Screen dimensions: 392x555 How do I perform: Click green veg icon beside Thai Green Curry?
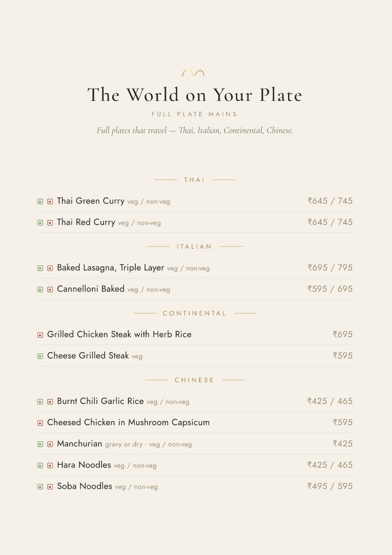tap(40, 202)
